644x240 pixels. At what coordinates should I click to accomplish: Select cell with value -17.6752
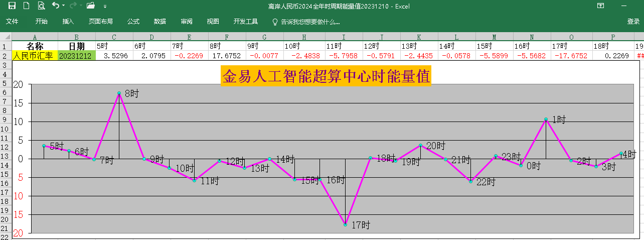(571, 56)
